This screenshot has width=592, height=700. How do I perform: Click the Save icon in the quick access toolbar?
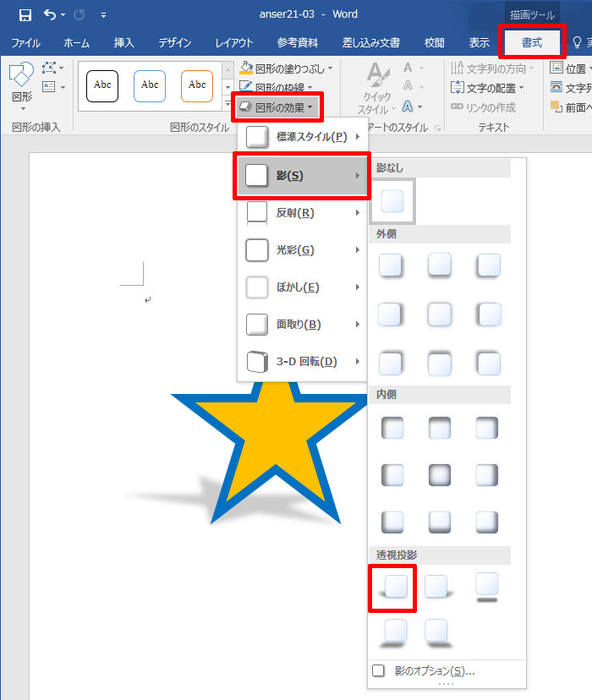pyautogui.click(x=25, y=15)
